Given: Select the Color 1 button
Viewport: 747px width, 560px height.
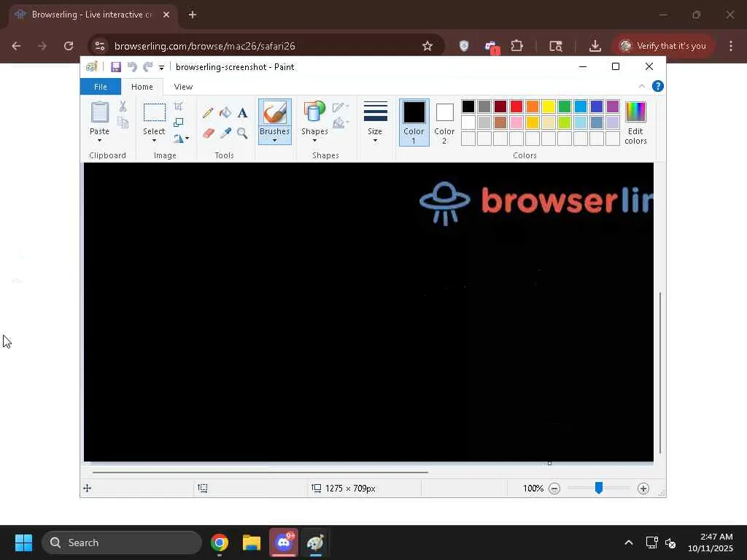Looking at the screenshot, I should coord(414,122).
